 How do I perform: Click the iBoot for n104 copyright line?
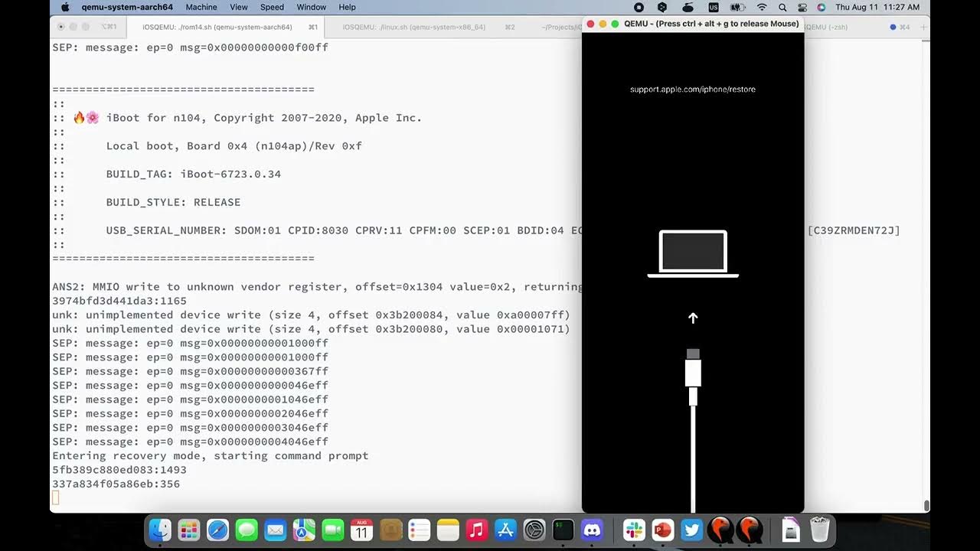[248, 118]
